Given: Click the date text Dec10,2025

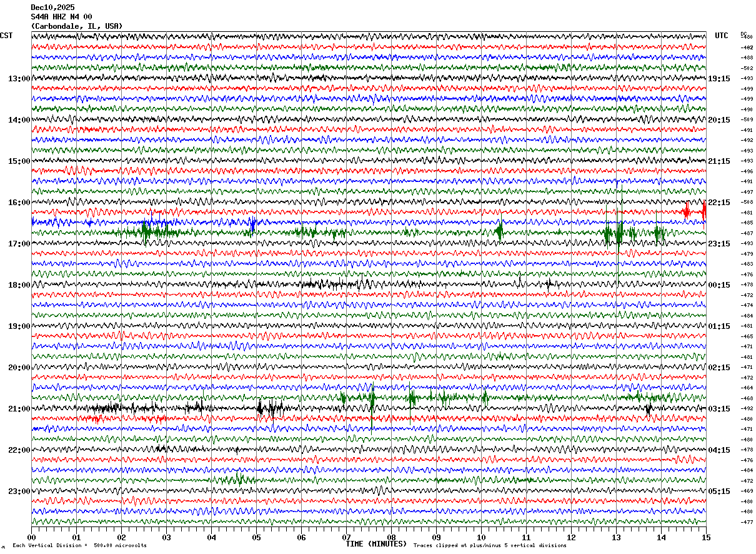Looking at the screenshot, I should [52, 8].
